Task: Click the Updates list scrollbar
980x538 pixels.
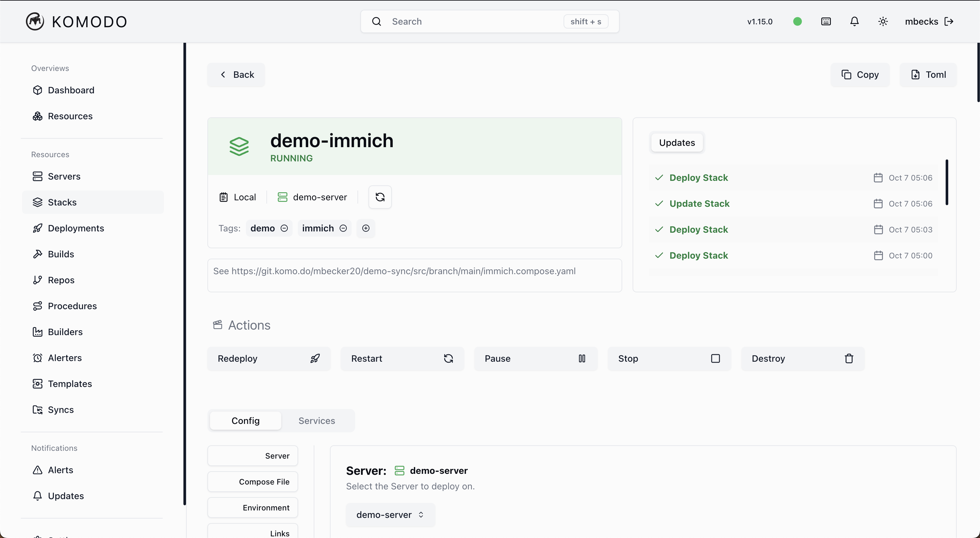Action: [x=947, y=183]
